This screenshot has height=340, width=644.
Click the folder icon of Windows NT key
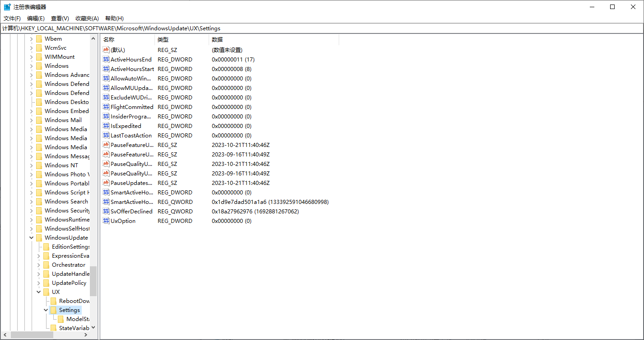[39, 165]
